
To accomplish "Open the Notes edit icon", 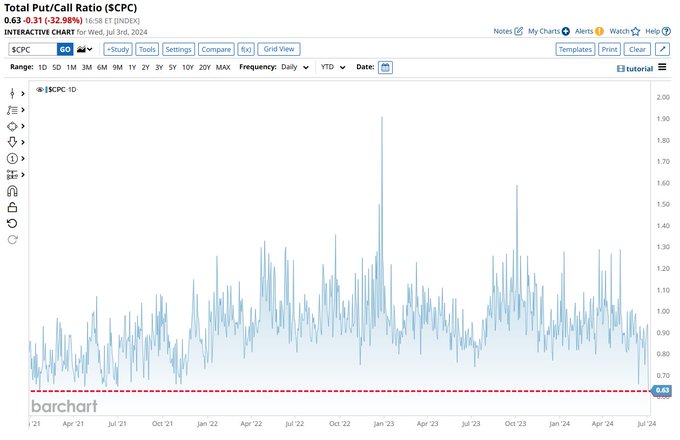I will point(519,31).
